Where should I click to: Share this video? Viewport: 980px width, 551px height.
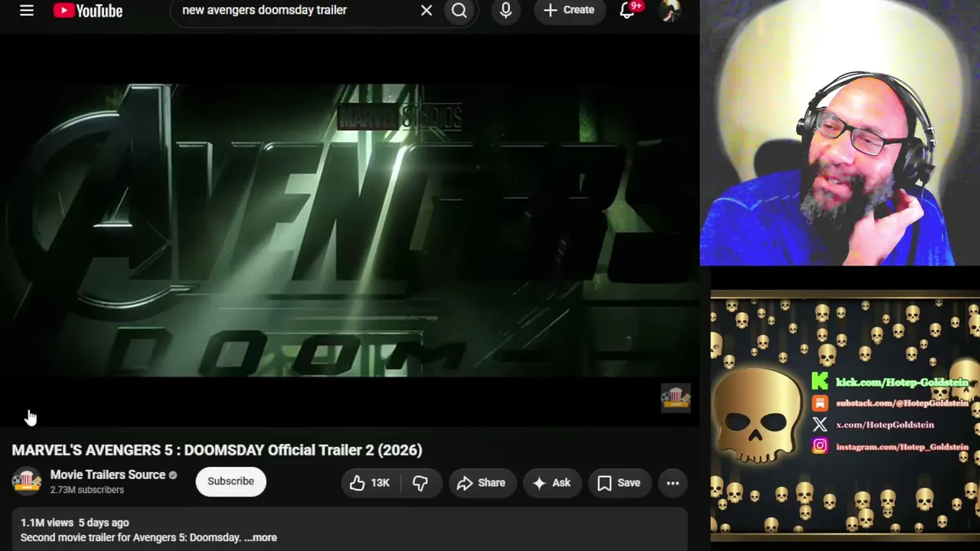[482, 483]
